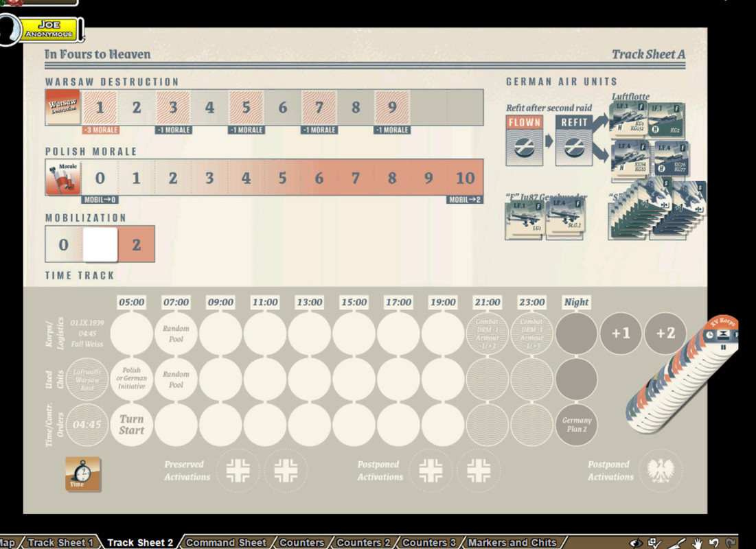This screenshot has width=756, height=549.
Task: Click the -3 MORALE label
Action: (x=100, y=130)
